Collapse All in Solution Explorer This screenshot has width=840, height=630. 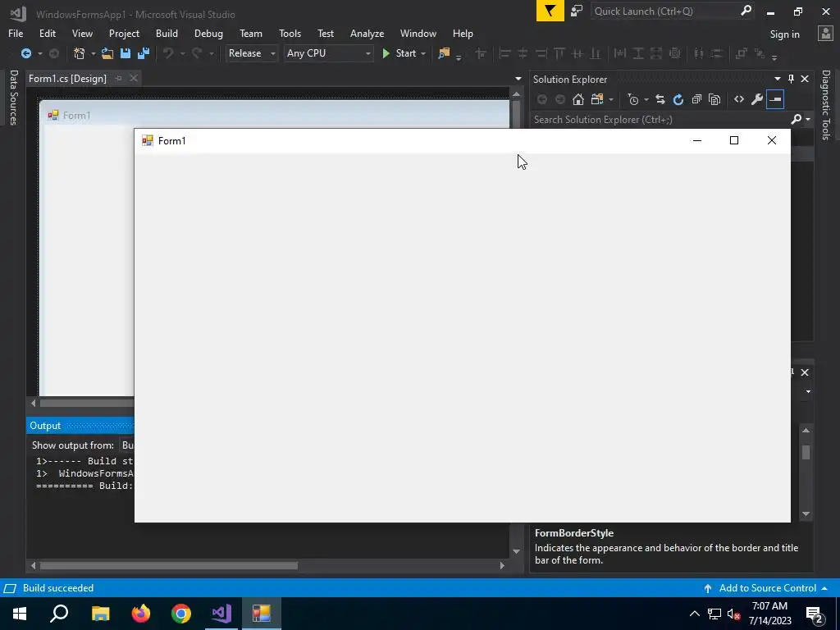(x=696, y=99)
